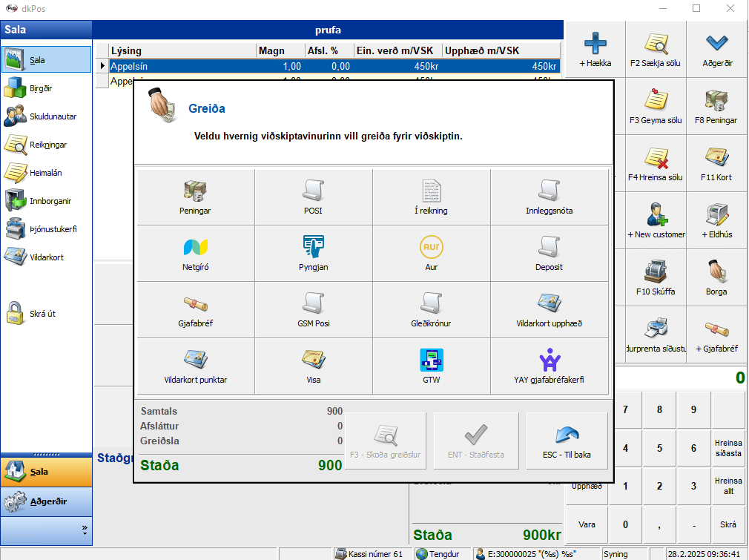Choose YAY gjafabréfakerfi payment

coord(550,366)
